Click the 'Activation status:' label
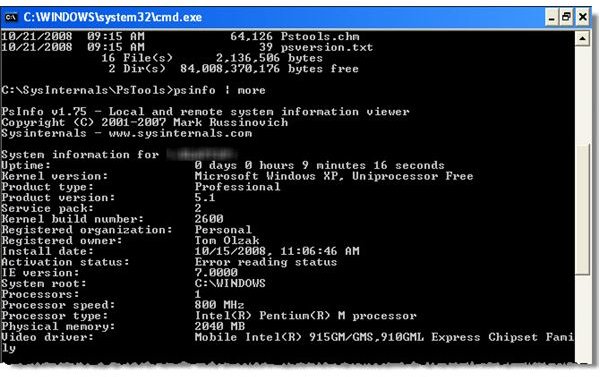Screen dimensions: 600x377 click(65, 262)
